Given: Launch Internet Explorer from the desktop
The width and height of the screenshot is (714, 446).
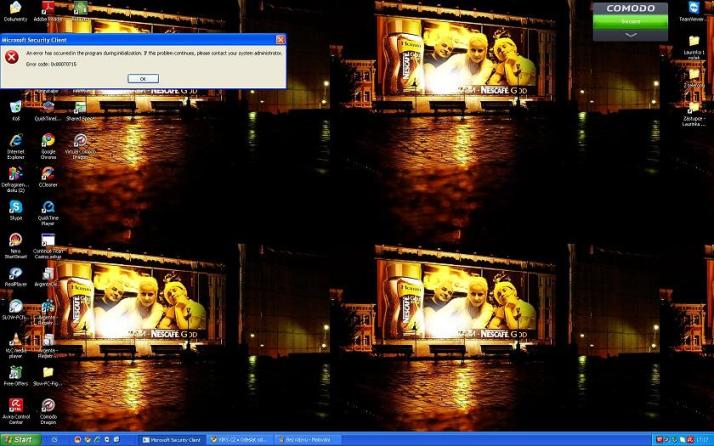Looking at the screenshot, I should tap(15, 146).
